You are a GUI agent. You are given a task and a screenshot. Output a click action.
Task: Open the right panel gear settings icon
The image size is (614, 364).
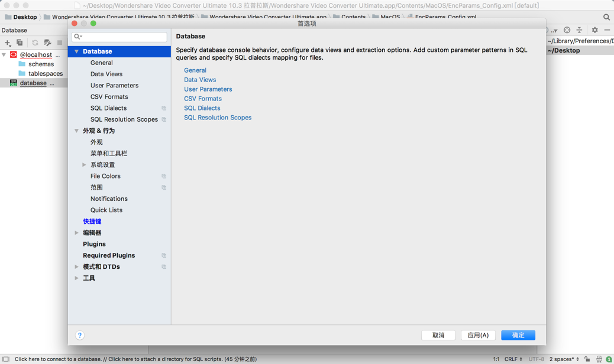click(x=595, y=30)
